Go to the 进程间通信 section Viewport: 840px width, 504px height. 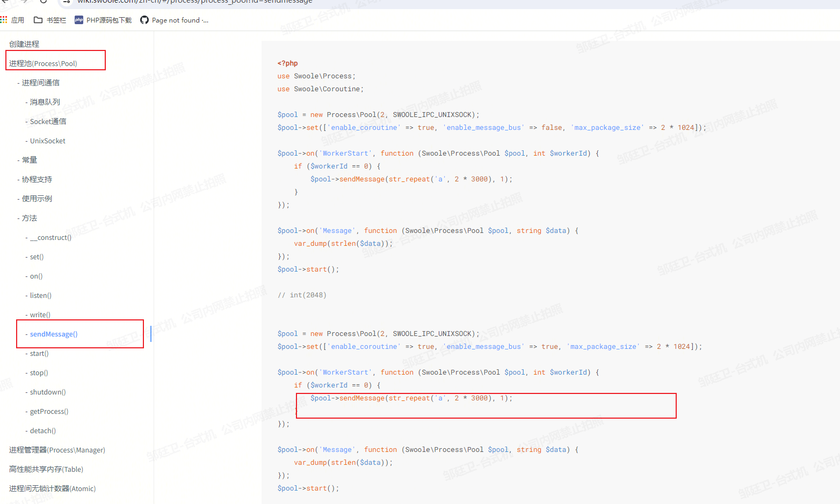(40, 83)
